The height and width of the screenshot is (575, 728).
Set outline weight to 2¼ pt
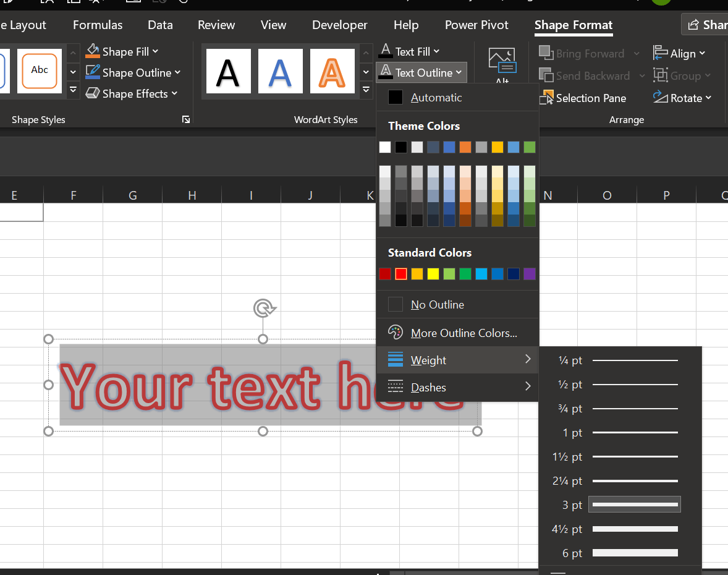pyautogui.click(x=620, y=481)
